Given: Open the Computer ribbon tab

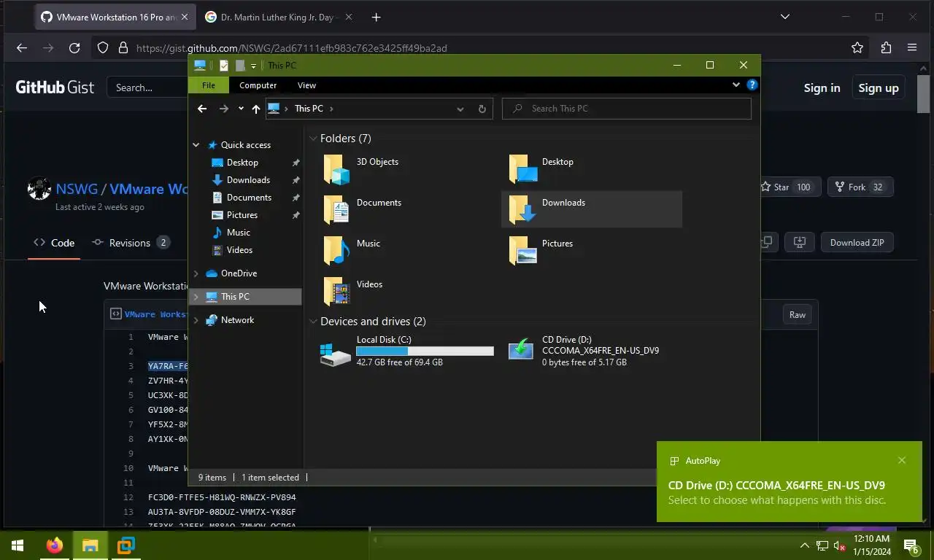Looking at the screenshot, I should pyautogui.click(x=258, y=85).
